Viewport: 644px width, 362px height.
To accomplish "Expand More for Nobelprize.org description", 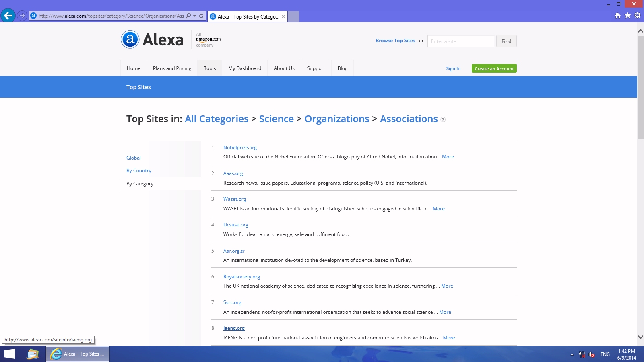I will [x=448, y=157].
